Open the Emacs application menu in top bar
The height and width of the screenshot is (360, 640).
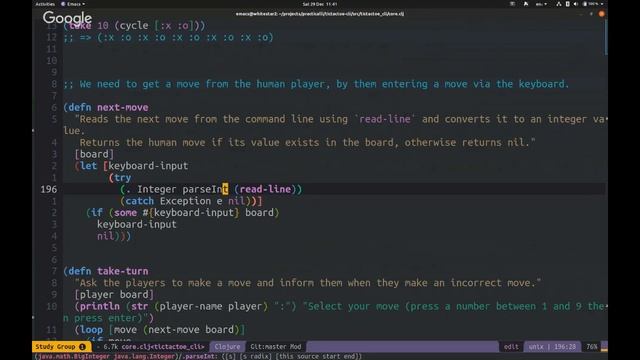tap(73, 4)
